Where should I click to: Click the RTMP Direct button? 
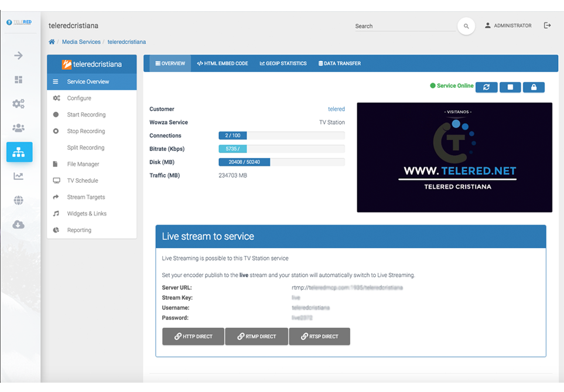(x=257, y=336)
